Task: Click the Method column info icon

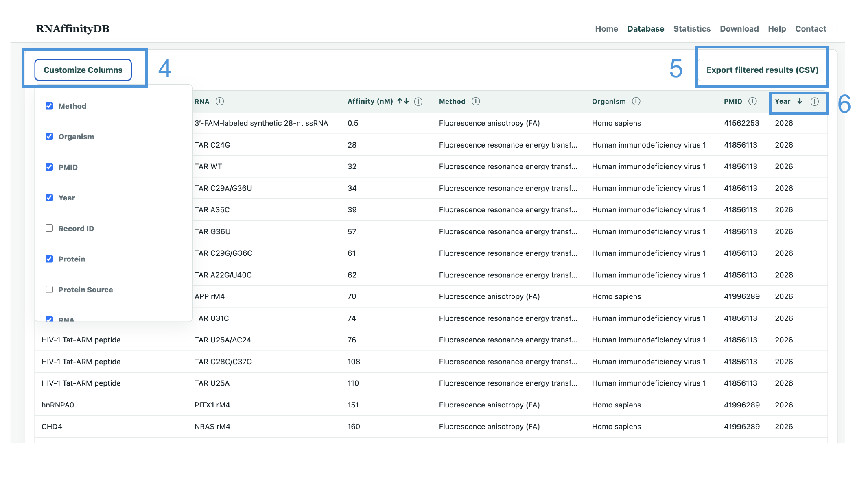Action: click(476, 101)
